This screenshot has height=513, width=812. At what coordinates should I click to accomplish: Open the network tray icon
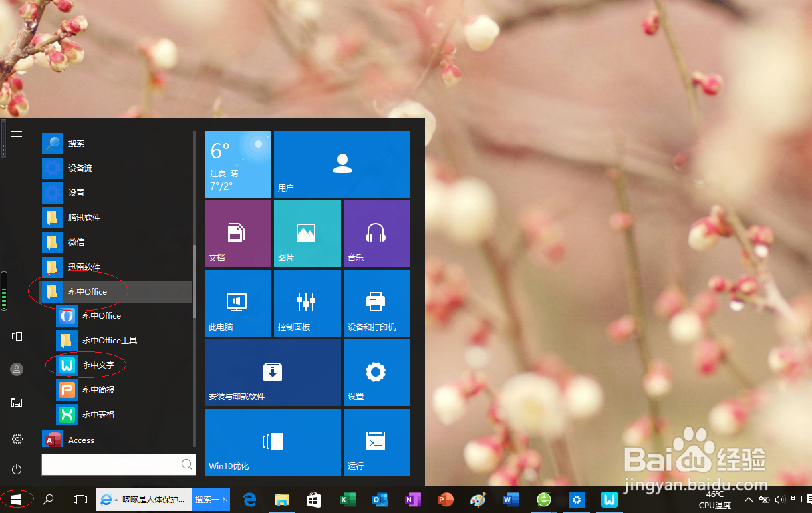pyautogui.click(x=796, y=500)
